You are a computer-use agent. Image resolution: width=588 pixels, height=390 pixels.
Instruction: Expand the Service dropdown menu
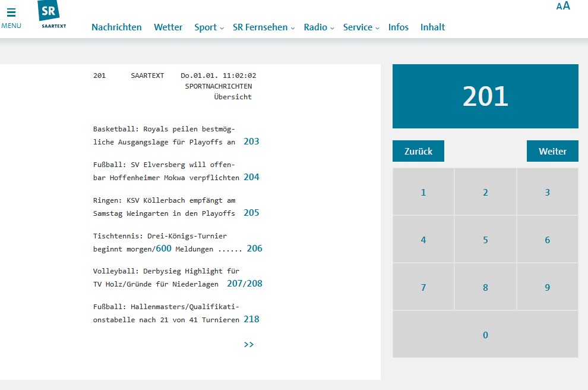pos(361,27)
